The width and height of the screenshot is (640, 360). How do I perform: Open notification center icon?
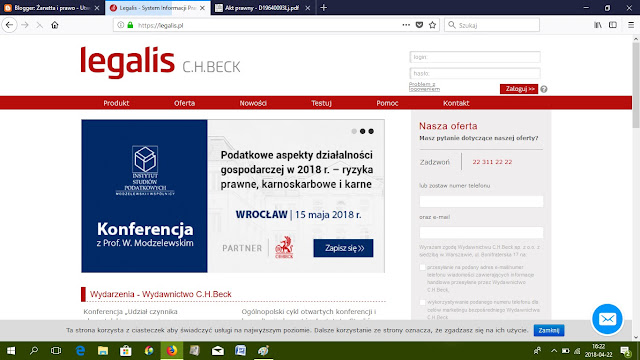pos(626,351)
